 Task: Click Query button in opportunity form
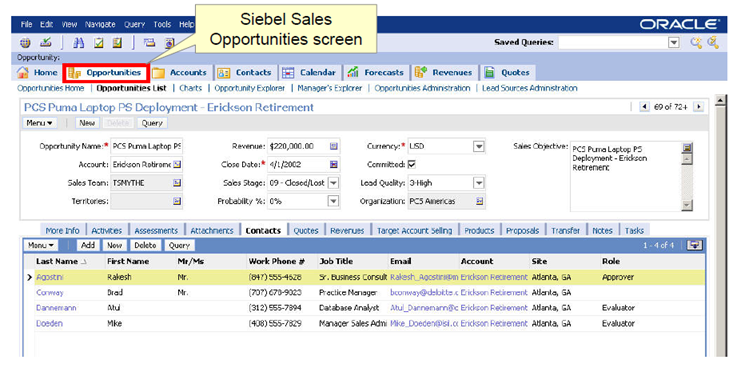tap(152, 123)
